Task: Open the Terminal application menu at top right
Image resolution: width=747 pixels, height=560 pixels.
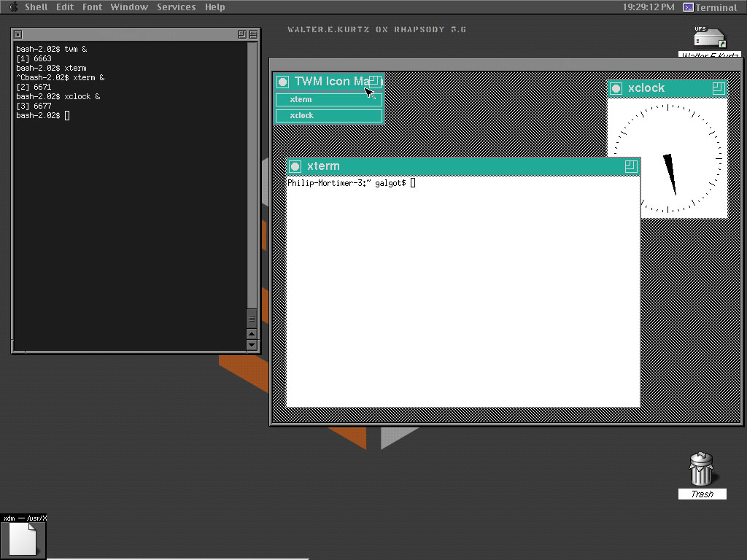Action: [x=709, y=7]
